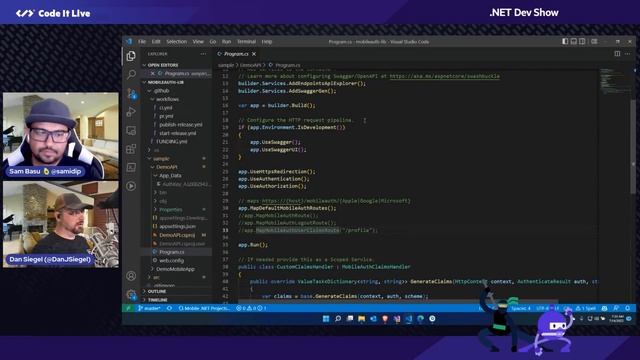The height and width of the screenshot is (360, 640).
Task: Open the Source Control view with the badge
Action: click(131, 93)
